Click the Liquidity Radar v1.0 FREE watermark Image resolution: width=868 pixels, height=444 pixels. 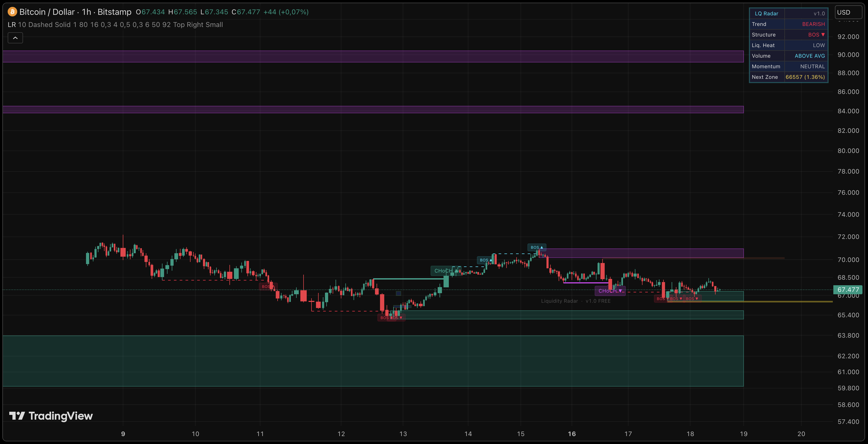click(576, 301)
